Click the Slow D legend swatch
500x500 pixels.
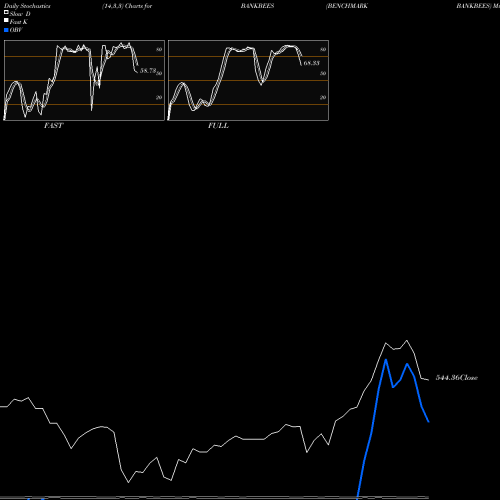click(6, 12)
